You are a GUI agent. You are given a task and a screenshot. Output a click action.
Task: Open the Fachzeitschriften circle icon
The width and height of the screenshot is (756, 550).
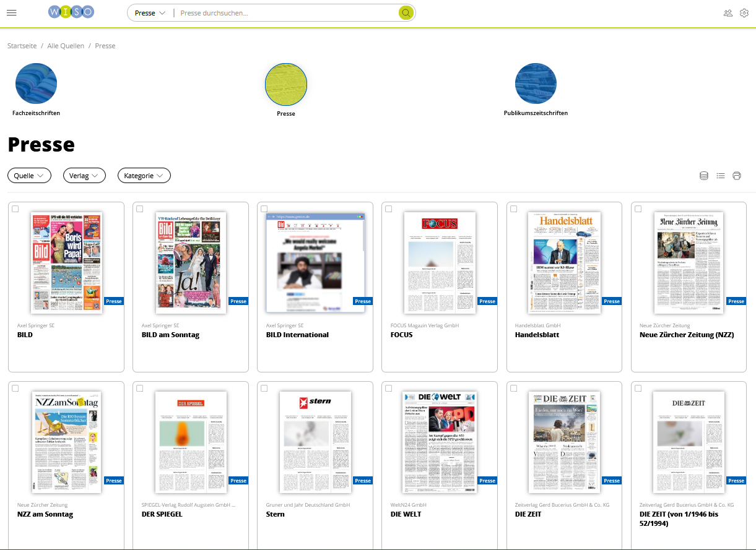[36, 84]
